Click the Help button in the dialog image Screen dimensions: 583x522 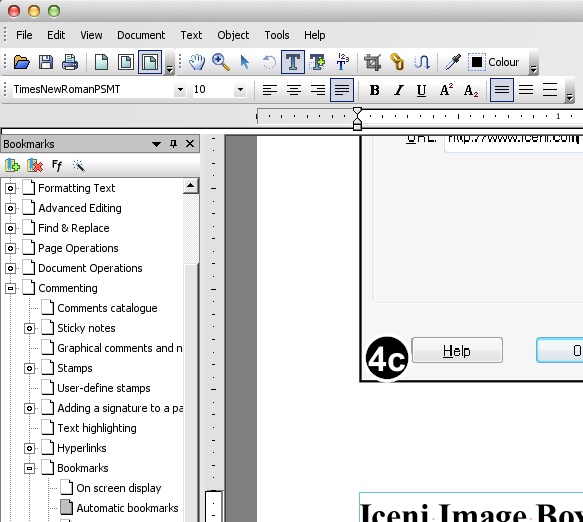457,350
